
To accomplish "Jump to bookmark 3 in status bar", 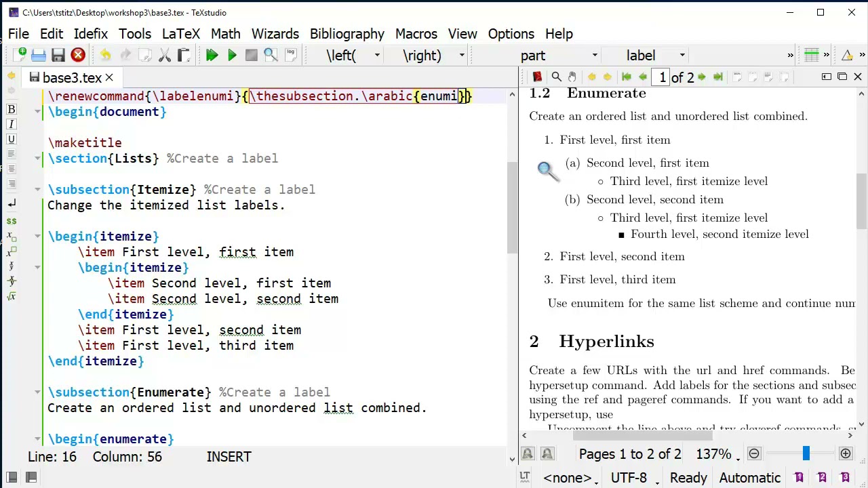I will point(845,478).
